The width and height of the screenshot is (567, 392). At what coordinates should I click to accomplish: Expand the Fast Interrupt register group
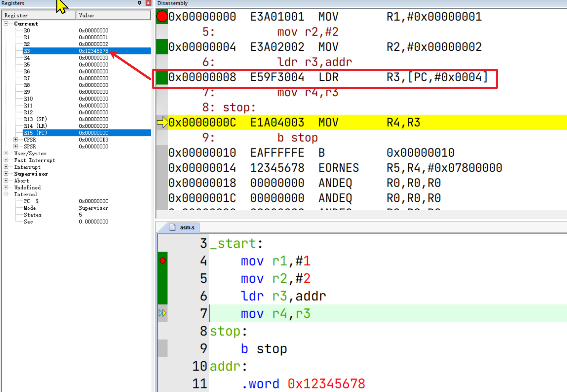click(6, 160)
